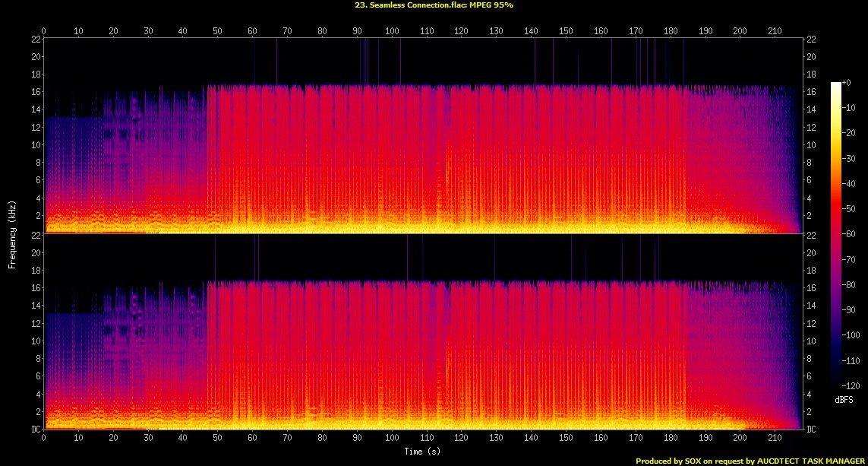Viewport: 868px width, 466px height.
Task: Click the file title Seamless Connection.flac
Action: [x=434, y=5]
